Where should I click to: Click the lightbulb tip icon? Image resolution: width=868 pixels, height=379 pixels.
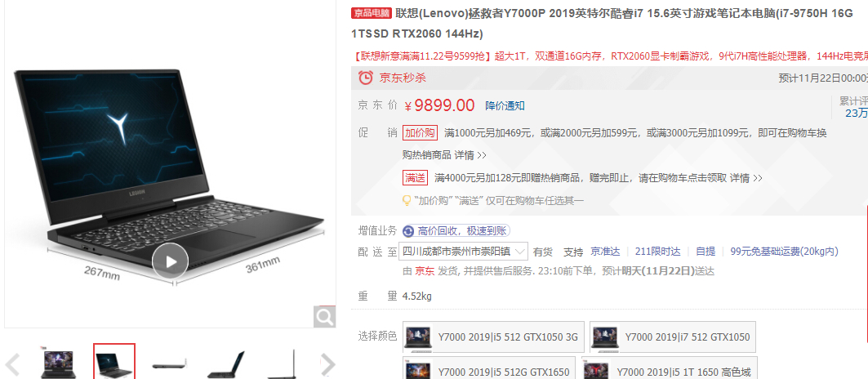[407, 201]
